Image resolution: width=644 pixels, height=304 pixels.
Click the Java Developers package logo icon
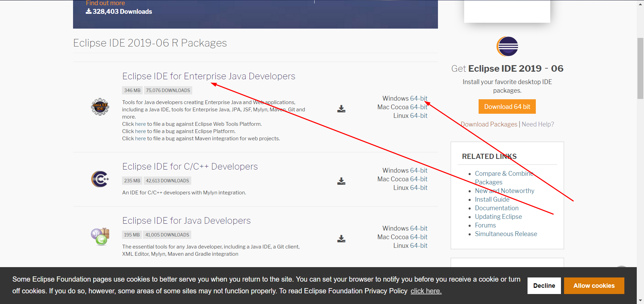click(x=100, y=236)
